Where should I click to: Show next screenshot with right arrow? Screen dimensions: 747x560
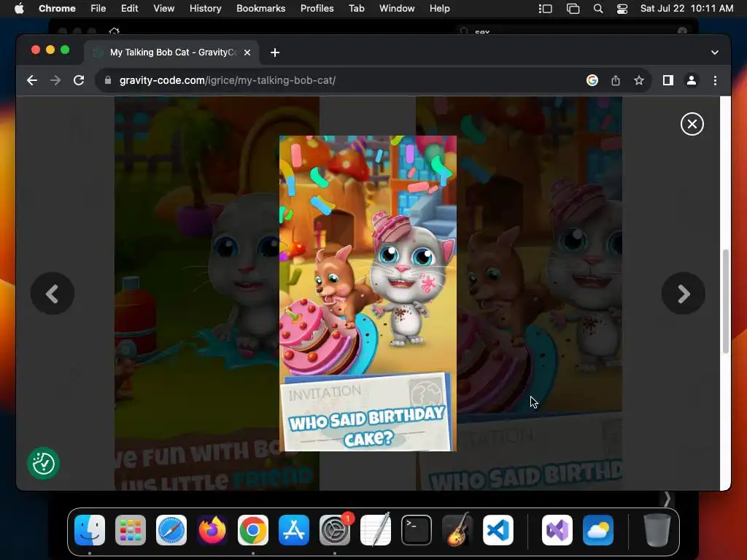click(x=683, y=293)
